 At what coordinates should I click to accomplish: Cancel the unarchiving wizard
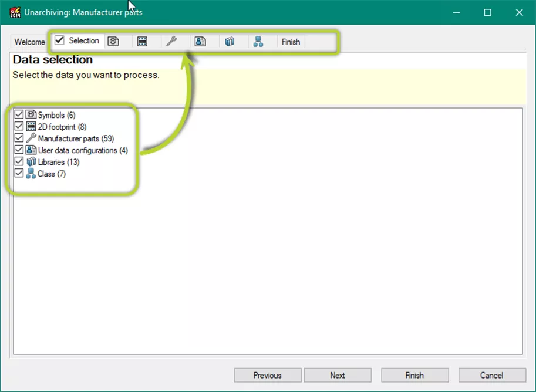pyautogui.click(x=491, y=375)
